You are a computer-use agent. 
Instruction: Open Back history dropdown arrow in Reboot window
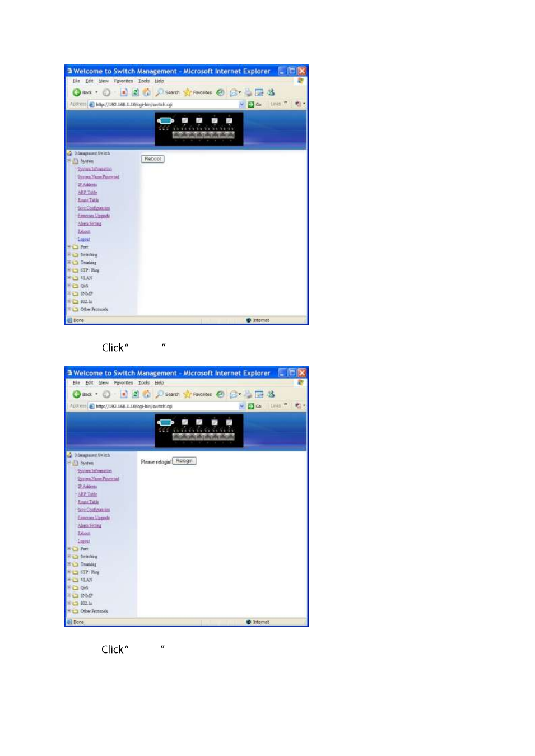(96, 92)
